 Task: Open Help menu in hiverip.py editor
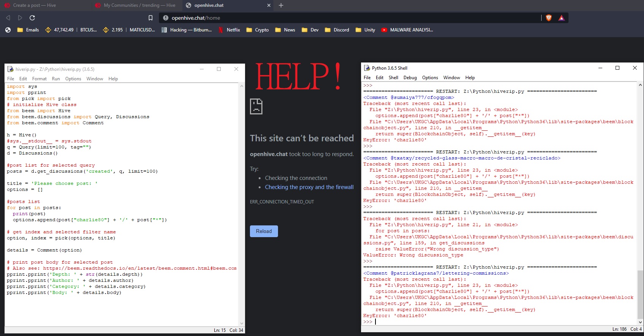pyautogui.click(x=113, y=79)
